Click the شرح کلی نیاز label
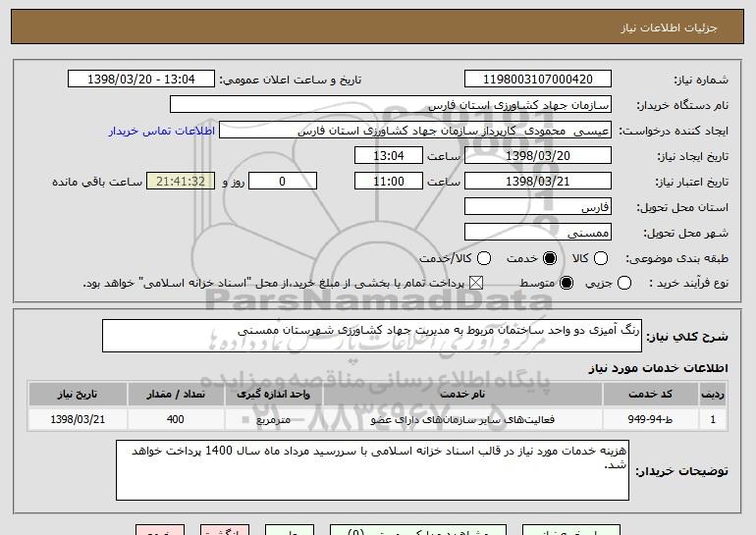The height and width of the screenshot is (535, 756). 687,337
